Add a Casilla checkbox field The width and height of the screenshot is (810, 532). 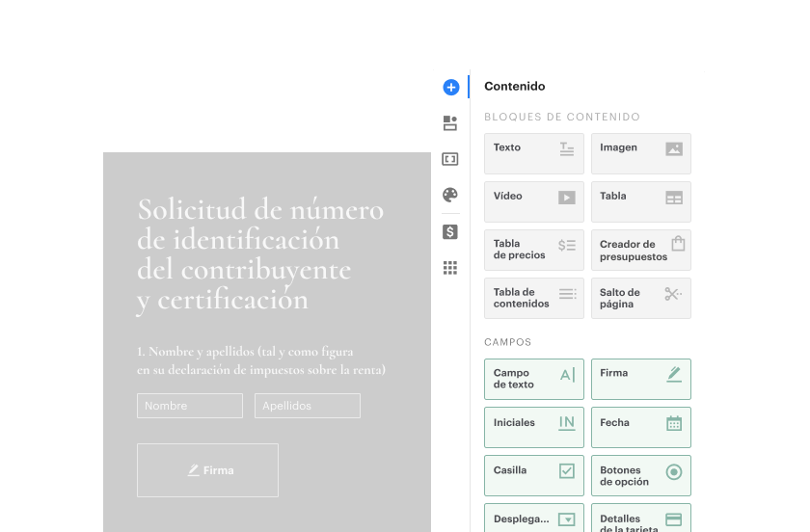tap(534, 475)
